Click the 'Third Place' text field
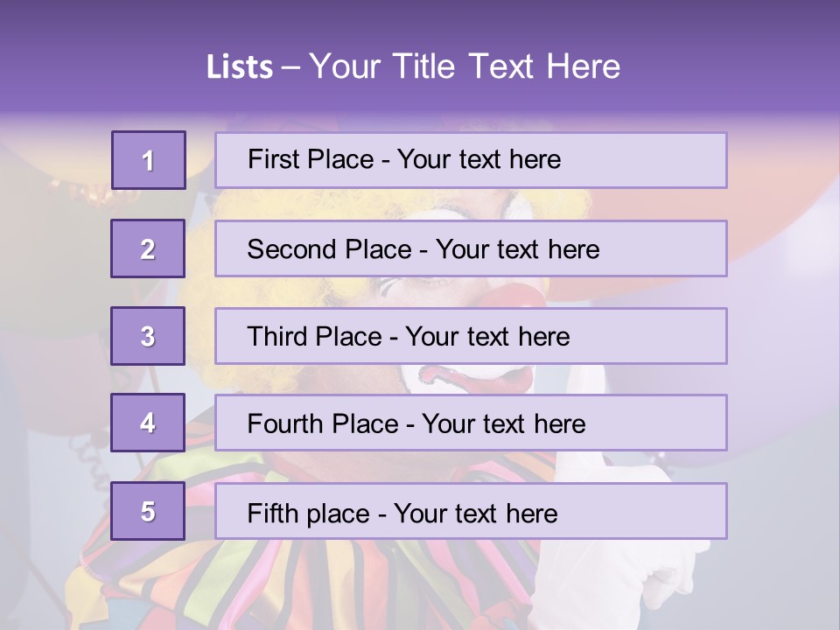This screenshot has width=840, height=630. pyautogui.click(x=471, y=336)
